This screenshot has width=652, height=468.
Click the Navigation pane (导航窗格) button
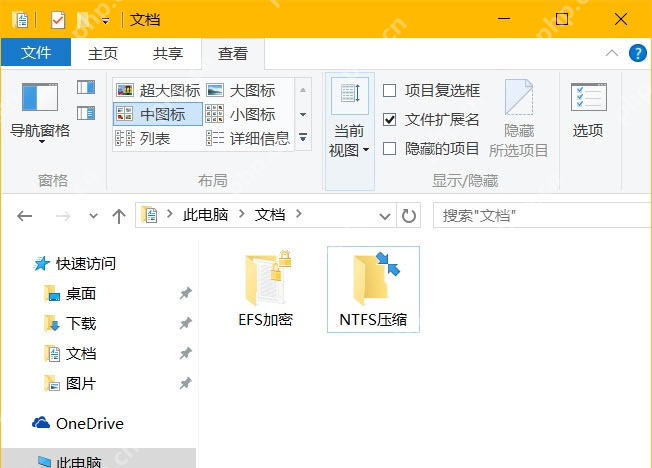pyautogui.click(x=40, y=112)
